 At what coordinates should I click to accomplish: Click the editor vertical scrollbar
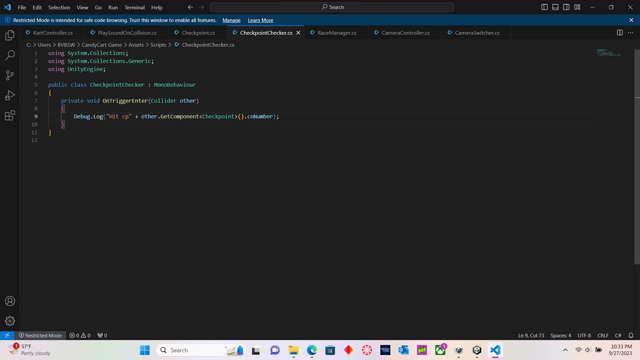click(637, 157)
